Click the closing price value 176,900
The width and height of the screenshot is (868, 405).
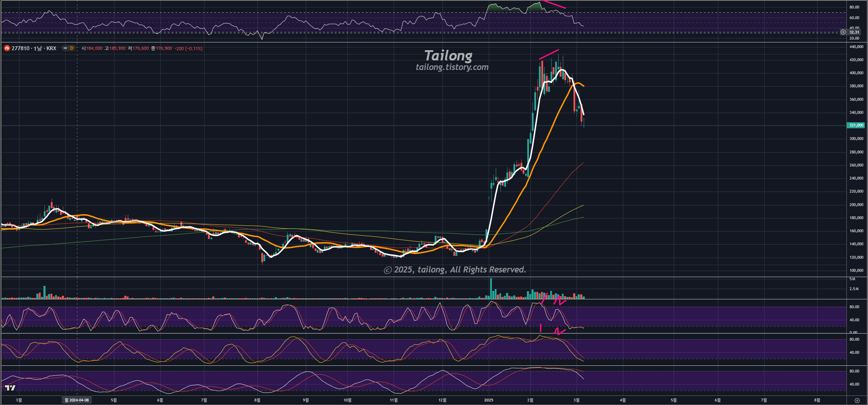click(x=164, y=48)
